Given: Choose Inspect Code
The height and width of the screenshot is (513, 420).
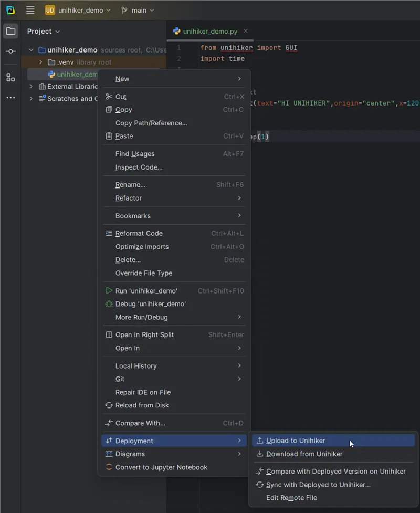Looking at the screenshot, I should tap(174, 167).
